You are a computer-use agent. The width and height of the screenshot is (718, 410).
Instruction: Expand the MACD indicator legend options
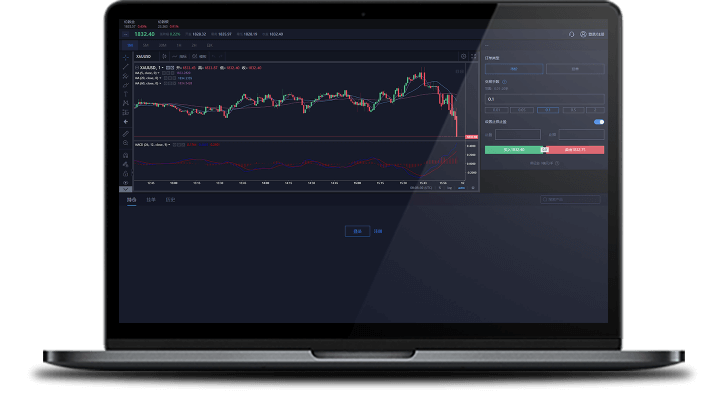pyautogui.click(x=168, y=145)
